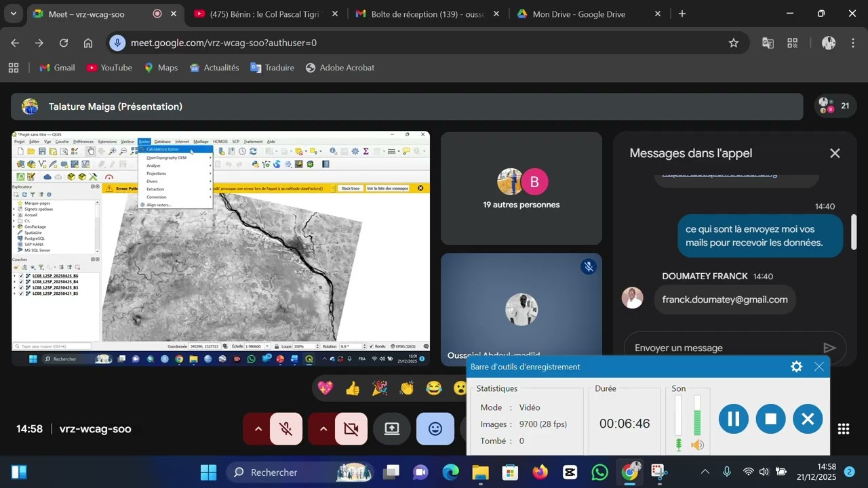Open the Chrome three-dot menu

[852, 43]
